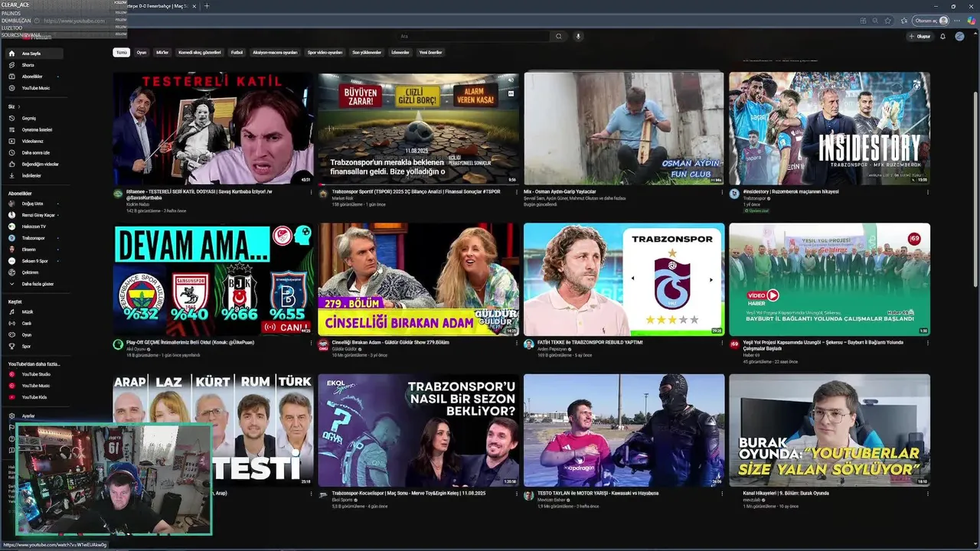980x551 pixels.
Task: Click the Oturum aç browser profile button
Action: (x=932, y=21)
